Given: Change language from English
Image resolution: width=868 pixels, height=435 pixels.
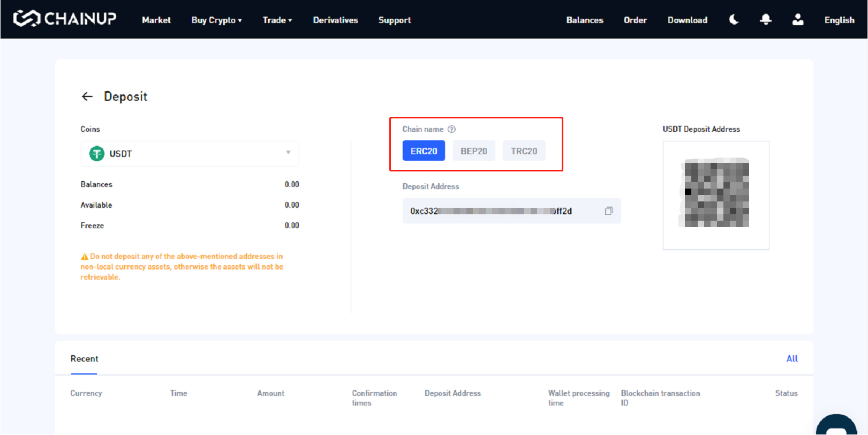Looking at the screenshot, I should pos(839,20).
